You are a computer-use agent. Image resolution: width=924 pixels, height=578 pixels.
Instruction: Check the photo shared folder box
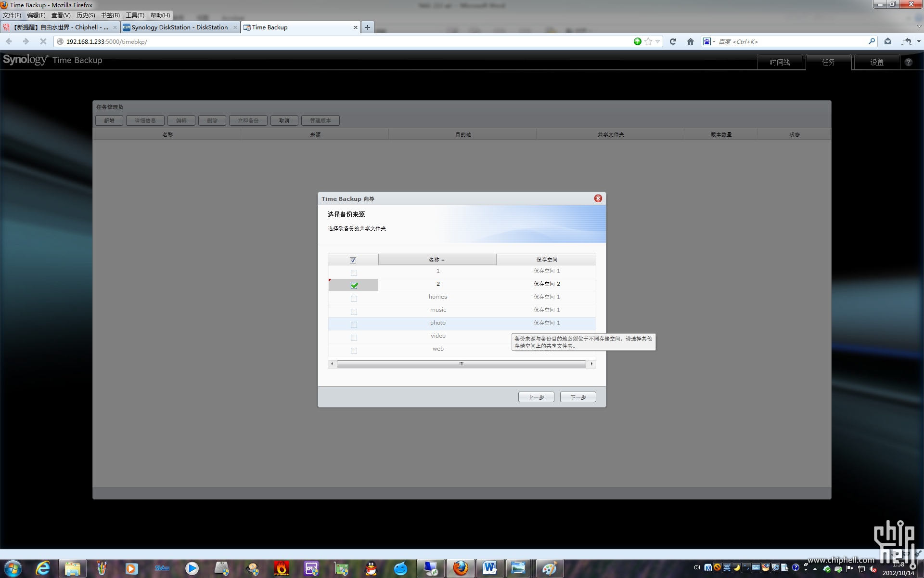click(x=354, y=325)
